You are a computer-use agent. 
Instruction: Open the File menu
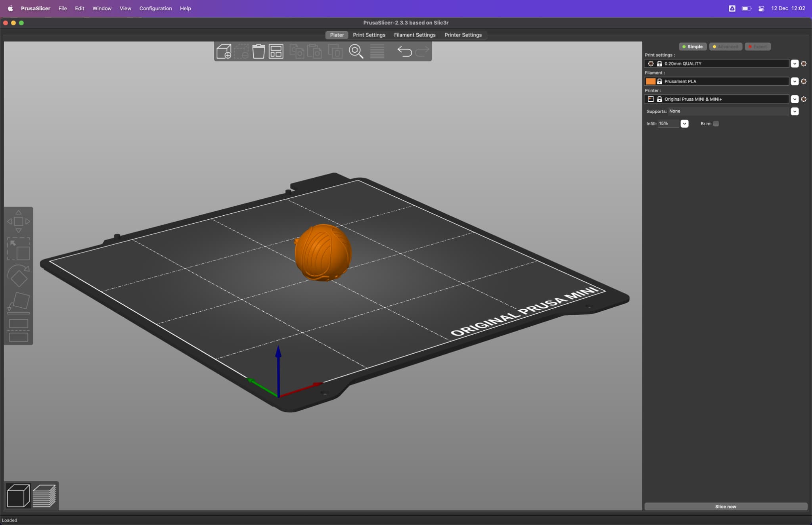coord(63,8)
